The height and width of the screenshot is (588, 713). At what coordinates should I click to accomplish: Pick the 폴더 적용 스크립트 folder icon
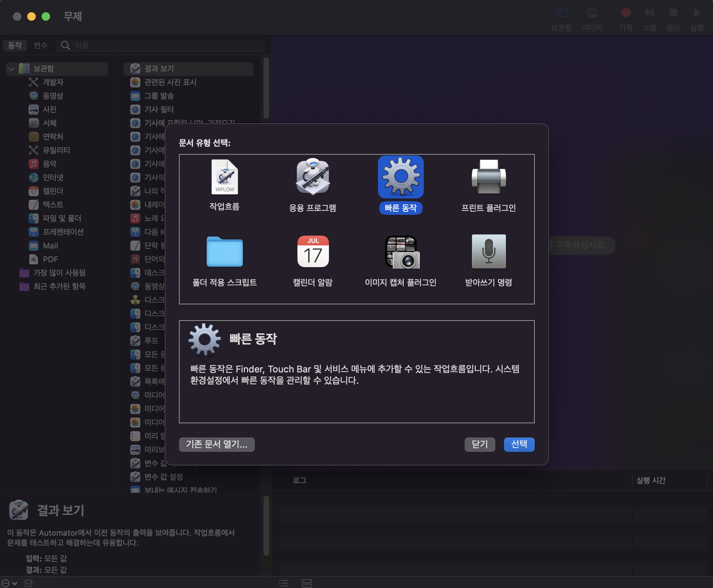224,252
